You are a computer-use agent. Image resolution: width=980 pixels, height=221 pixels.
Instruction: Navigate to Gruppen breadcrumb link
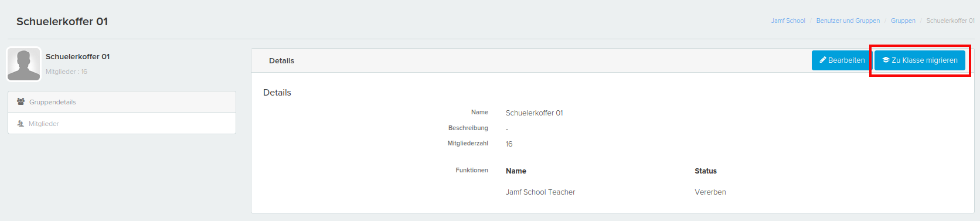pos(903,21)
